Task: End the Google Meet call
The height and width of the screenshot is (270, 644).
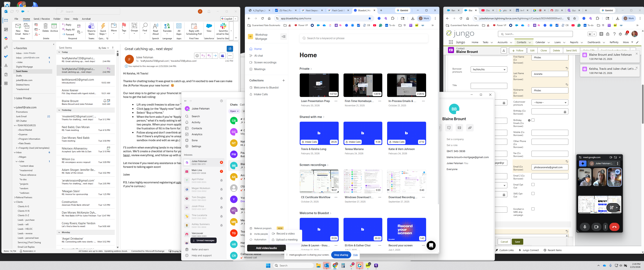Action: click(x=614, y=227)
